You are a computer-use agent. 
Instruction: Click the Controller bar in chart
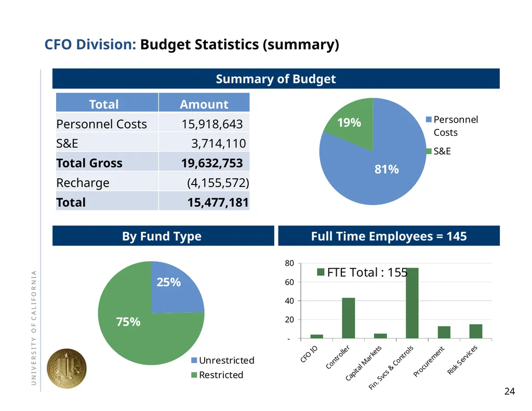(x=349, y=318)
